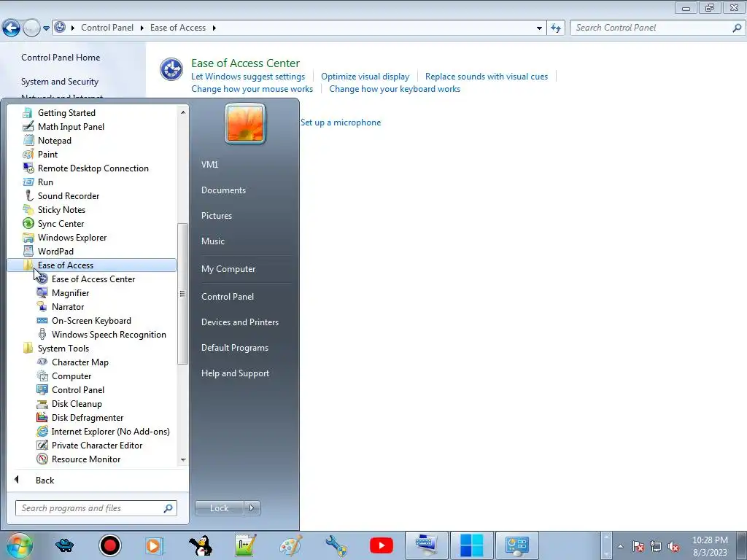Open recent pages dropdown beside Forward button
The image size is (747, 560).
pyautogui.click(x=46, y=28)
